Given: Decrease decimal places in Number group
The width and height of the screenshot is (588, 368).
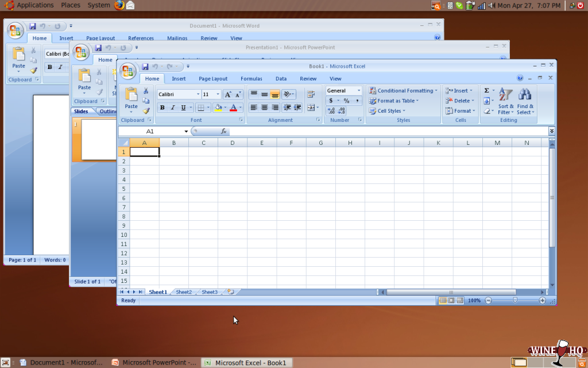Looking at the screenshot, I should click(x=341, y=111).
